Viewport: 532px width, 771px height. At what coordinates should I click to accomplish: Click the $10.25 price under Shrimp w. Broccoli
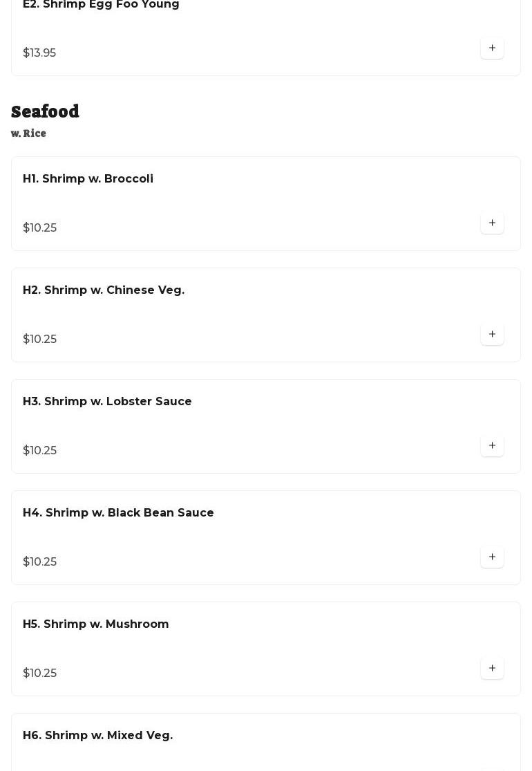coord(39,228)
